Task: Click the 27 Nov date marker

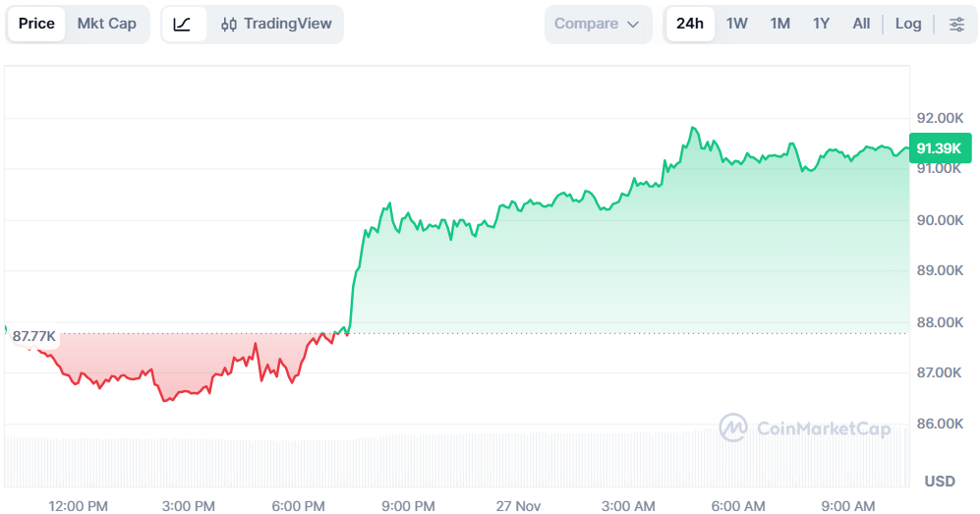Action: tap(518, 505)
